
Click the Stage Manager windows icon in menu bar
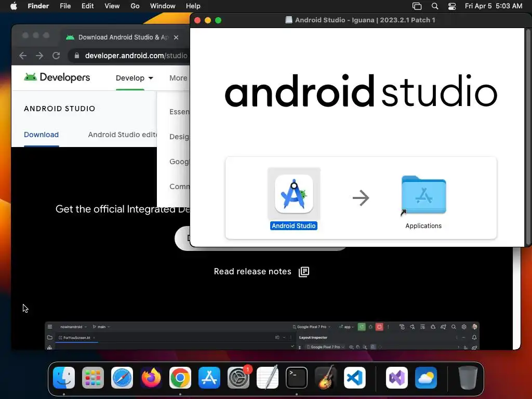417,6
